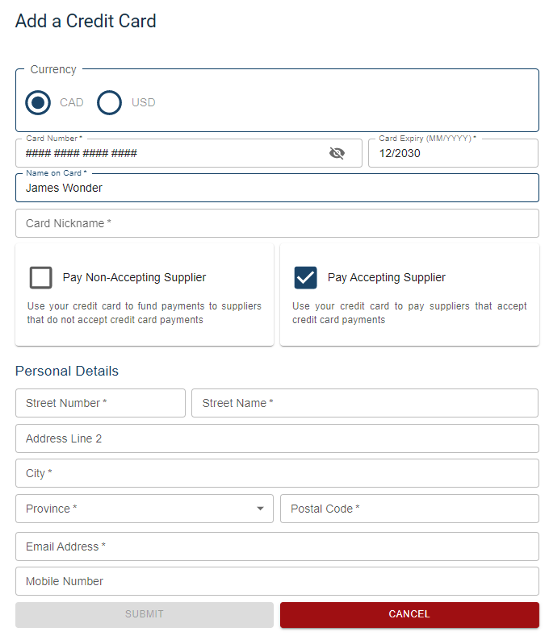Select the CAD currency radio button
Viewport: 547px width, 642px height.
38,102
